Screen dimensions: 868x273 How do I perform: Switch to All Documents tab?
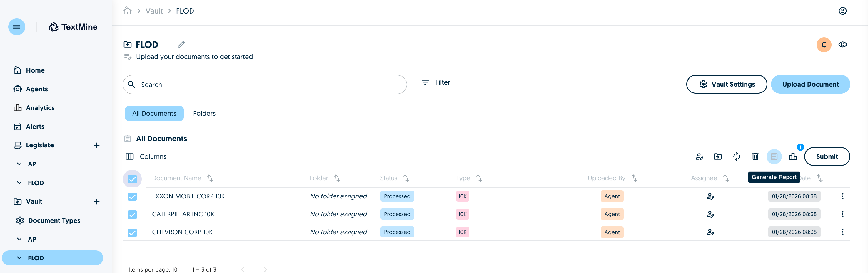tap(154, 114)
